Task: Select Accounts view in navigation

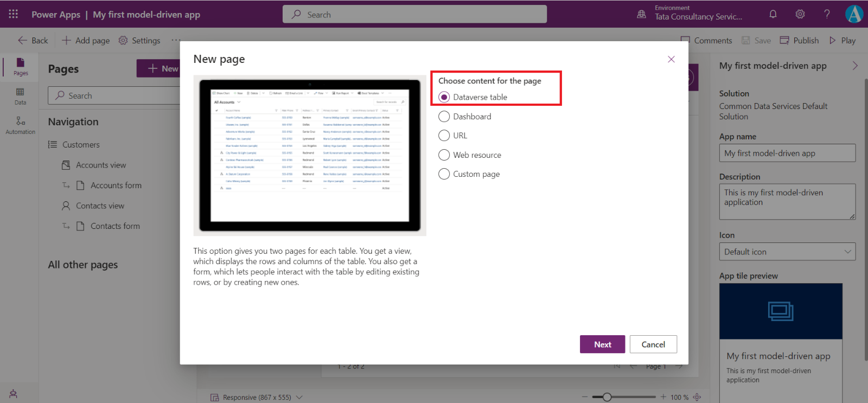Action: [x=101, y=165]
